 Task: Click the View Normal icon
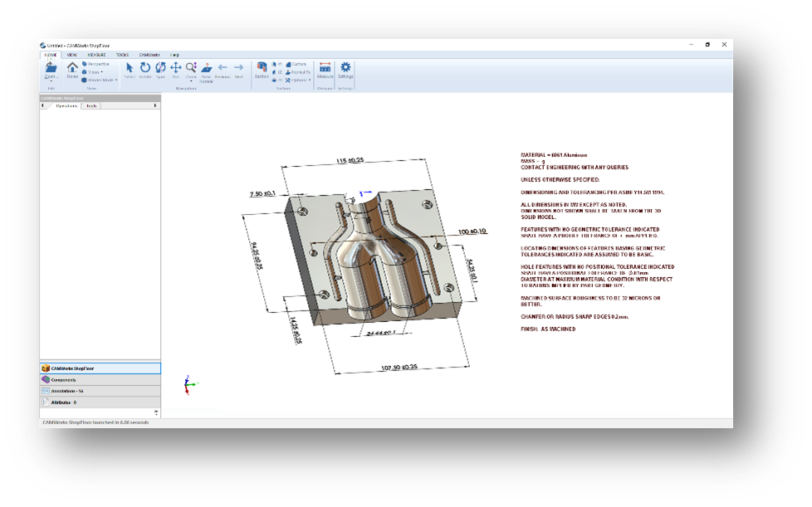click(x=206, y=68)
